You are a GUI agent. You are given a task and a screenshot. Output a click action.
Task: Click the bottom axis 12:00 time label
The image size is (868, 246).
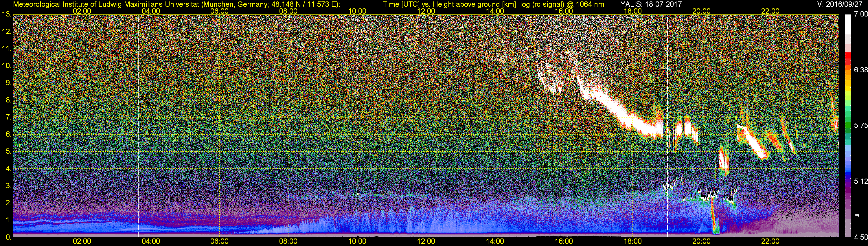426,241
